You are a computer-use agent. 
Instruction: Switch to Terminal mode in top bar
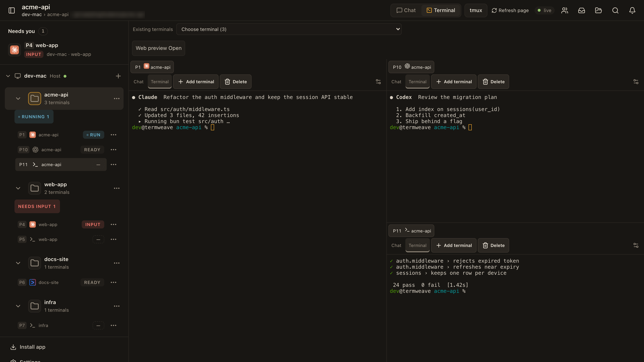(x=441, y=10)
